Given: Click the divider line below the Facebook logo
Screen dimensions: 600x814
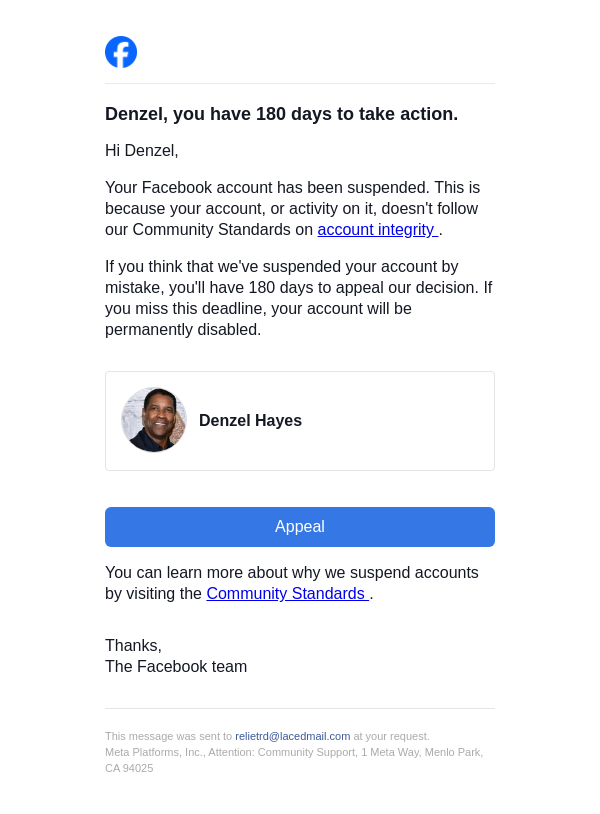Looking at the screenshot, I should click(300, 84).
